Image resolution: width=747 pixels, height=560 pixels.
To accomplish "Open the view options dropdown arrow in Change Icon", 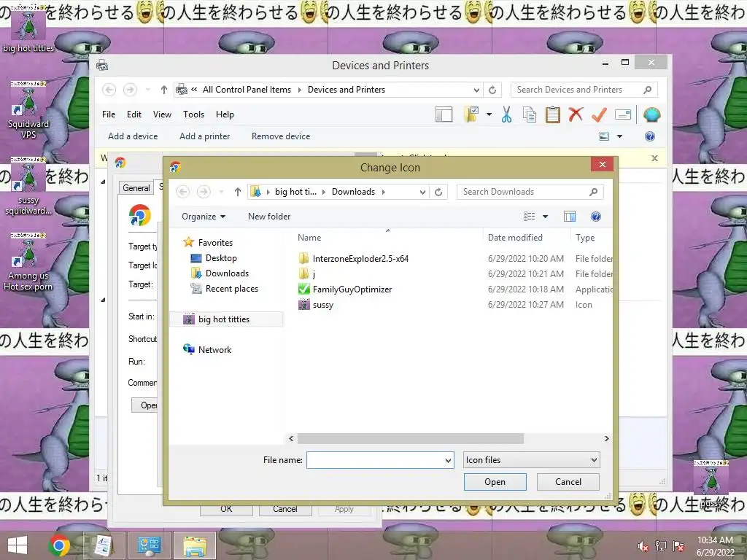I will 545,217.
